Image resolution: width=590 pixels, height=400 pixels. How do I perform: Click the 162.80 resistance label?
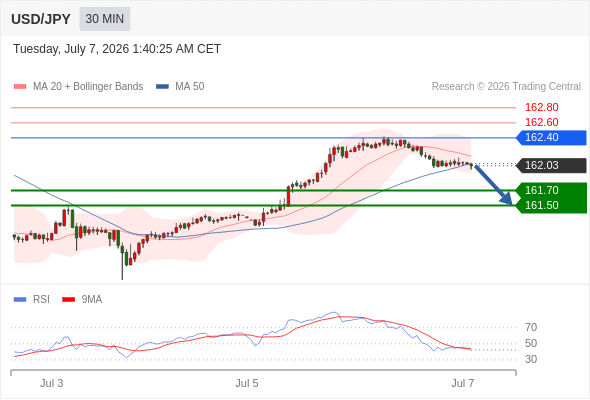pyautogui.click(x=541, y=108)
